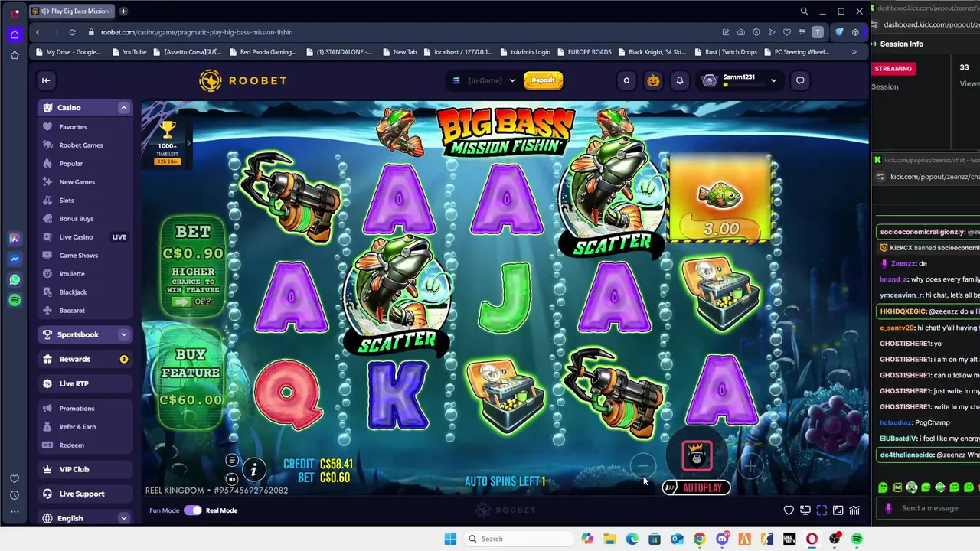This screenshot has height=551, width=980.
Task: Click the Redeem link
Action: (71, 445)
